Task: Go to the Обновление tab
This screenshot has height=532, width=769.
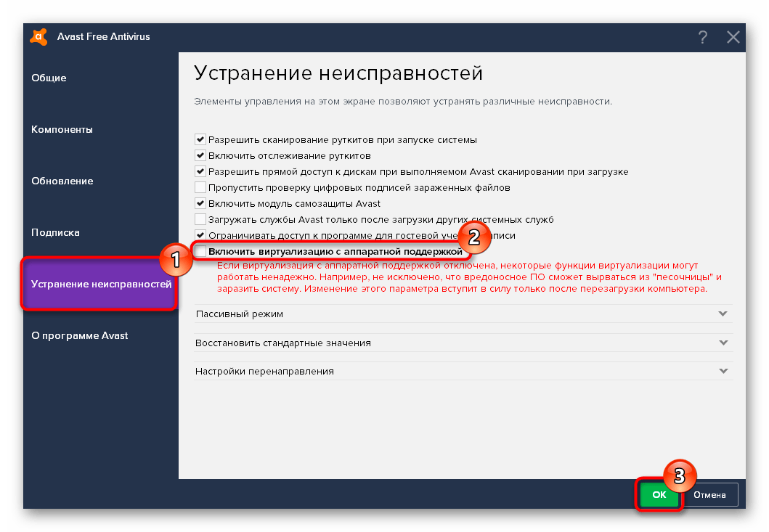Action: coord(62,181)
